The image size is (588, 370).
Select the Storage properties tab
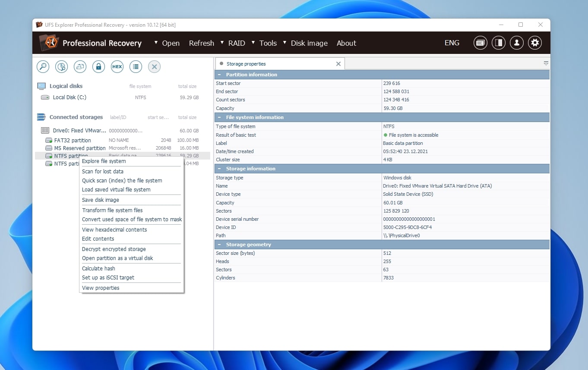(280, 64)
